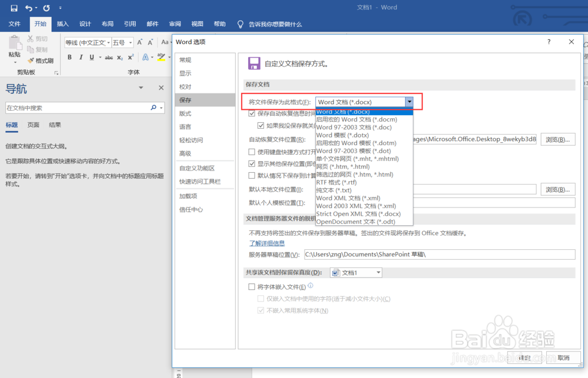Apply strikethrough abc formatting
The image size is (588, 378).
(x=109, y=58)
